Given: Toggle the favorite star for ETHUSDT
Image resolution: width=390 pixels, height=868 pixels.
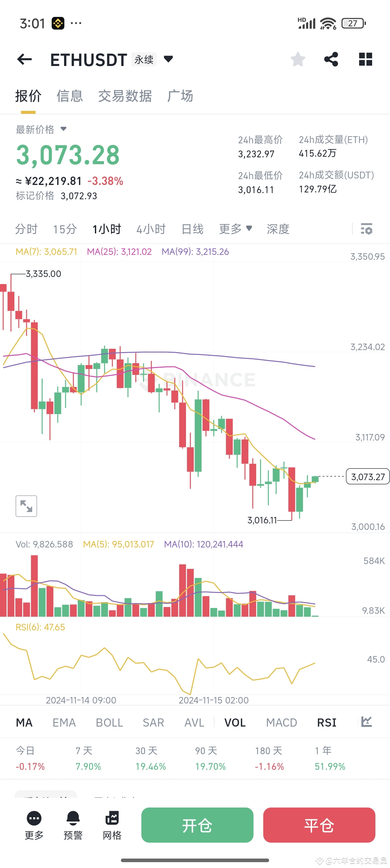Looking at the screenshot, I should point(298,59).
